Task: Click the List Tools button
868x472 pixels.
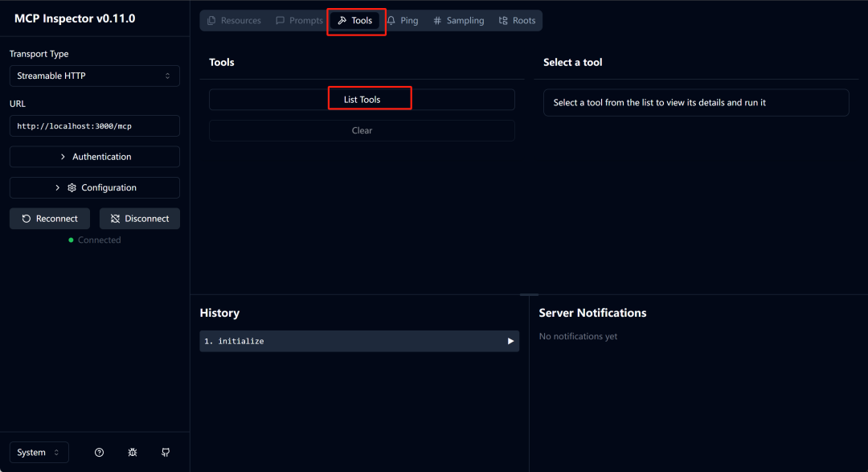Action: click(362, 100)
